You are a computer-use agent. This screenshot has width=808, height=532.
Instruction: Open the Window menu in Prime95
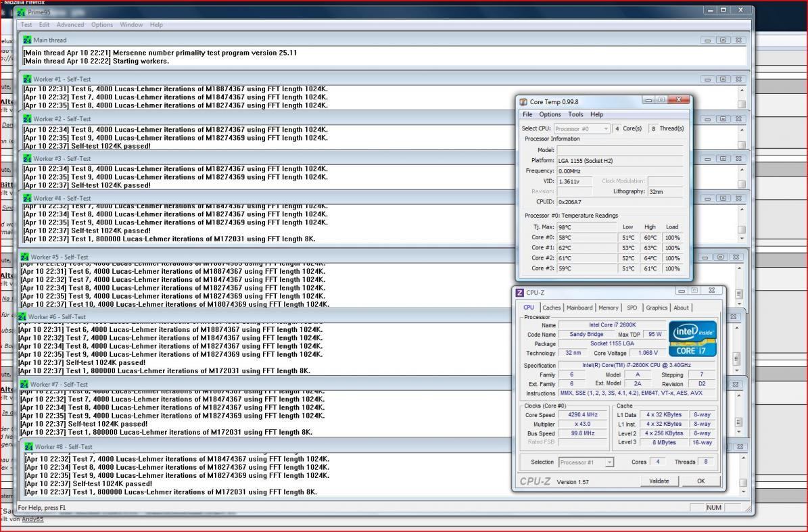pos(131,25)
